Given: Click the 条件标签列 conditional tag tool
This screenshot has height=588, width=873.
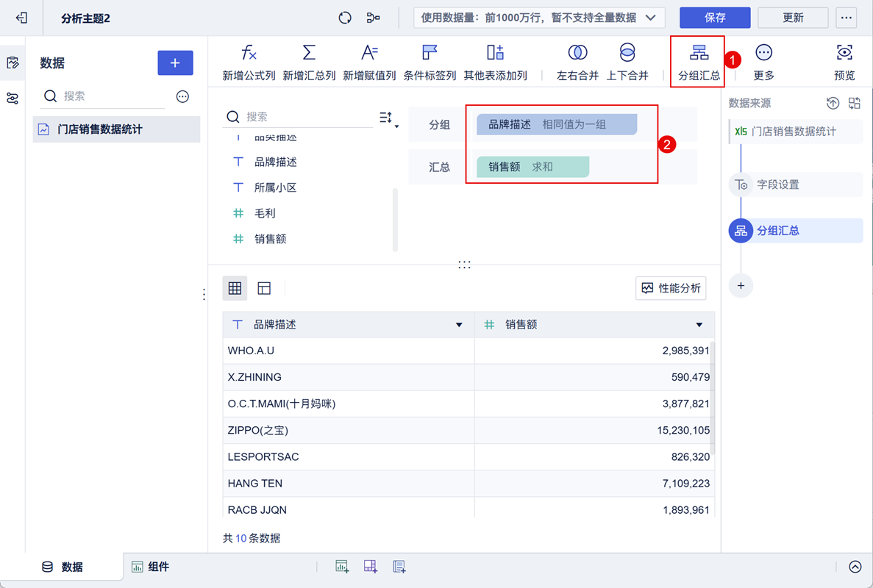Looking at the screenshot, I should tap(430, 60).
